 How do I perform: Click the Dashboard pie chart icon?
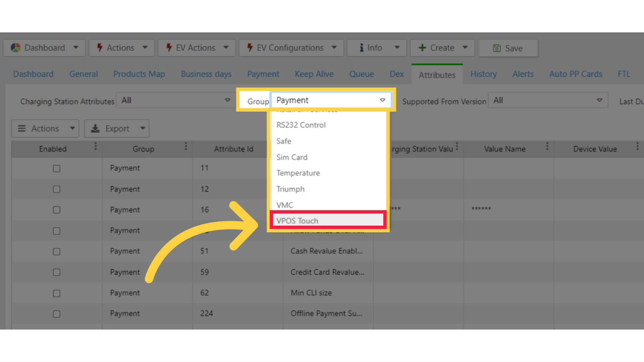(16, 48)
